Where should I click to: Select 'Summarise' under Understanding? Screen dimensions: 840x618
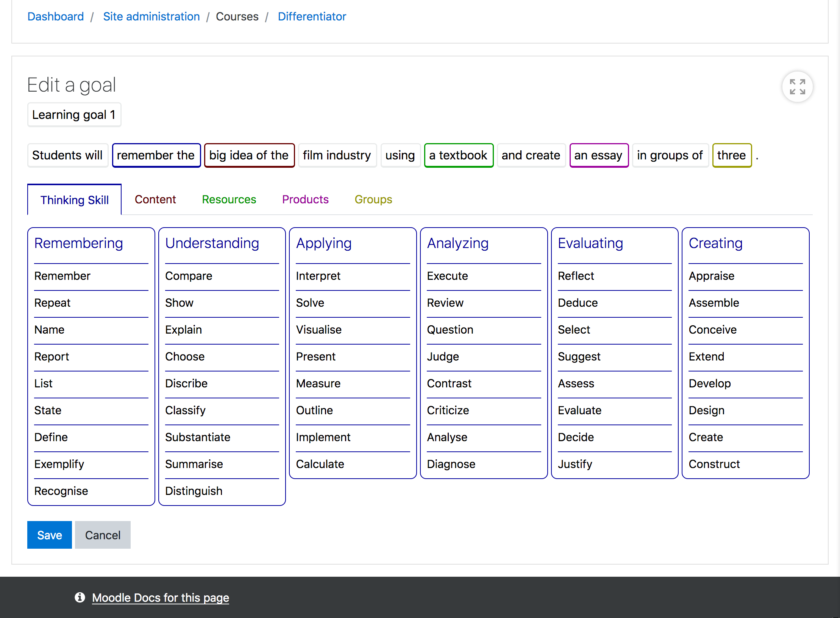194,464
